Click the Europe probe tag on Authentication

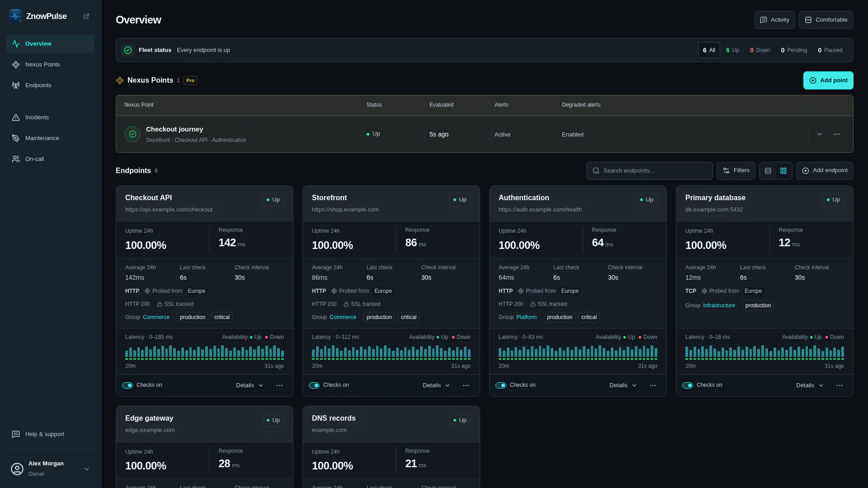(570, 291)
